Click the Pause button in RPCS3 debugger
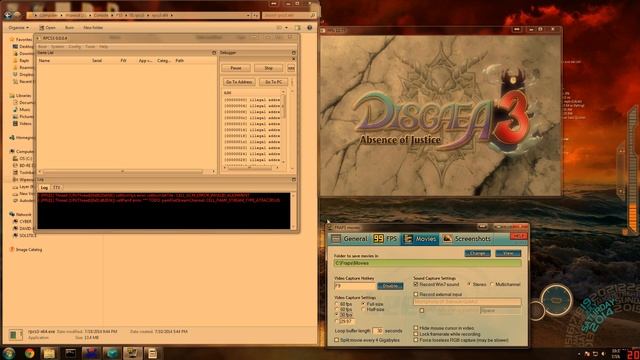This screenshot has height=360, width=640. [x=236, y=68]
